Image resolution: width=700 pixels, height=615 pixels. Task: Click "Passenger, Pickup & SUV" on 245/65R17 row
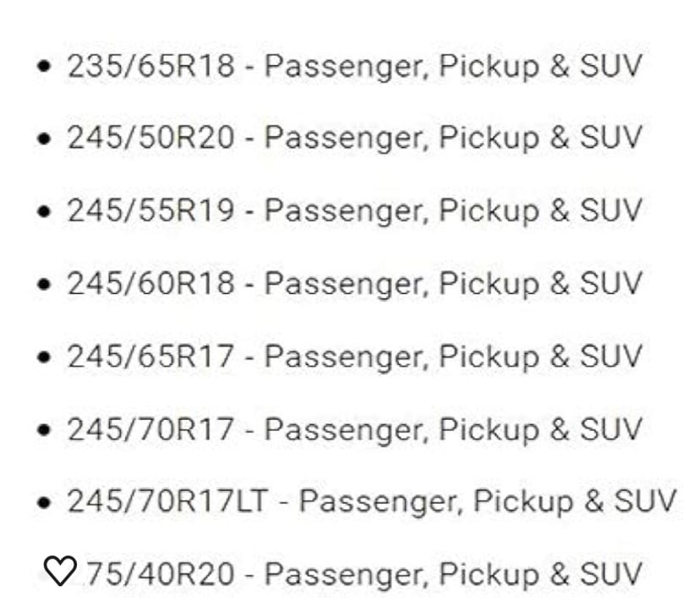[x=454, y=357]
